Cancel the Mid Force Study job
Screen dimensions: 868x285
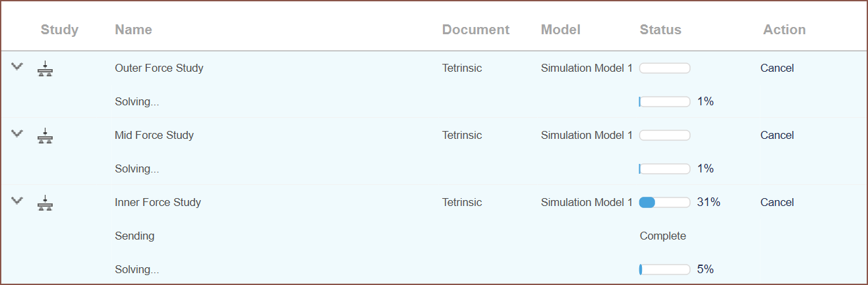pos(777,135)
